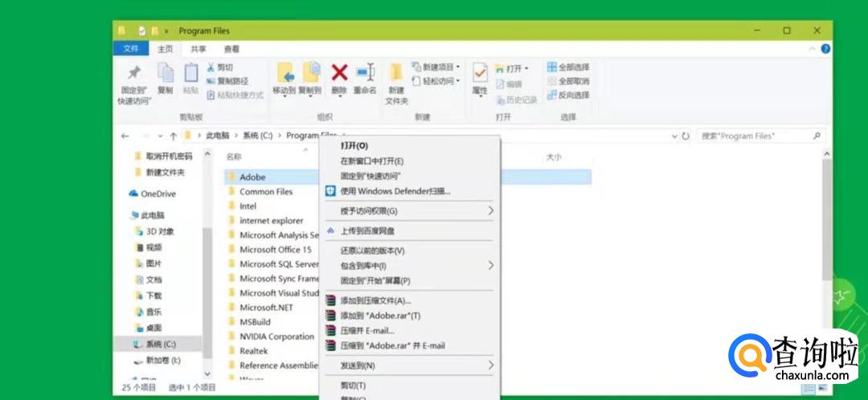868x400 pixels.
Task: Click the New folder (新建文件夹) icon
Action: [396, 72]
